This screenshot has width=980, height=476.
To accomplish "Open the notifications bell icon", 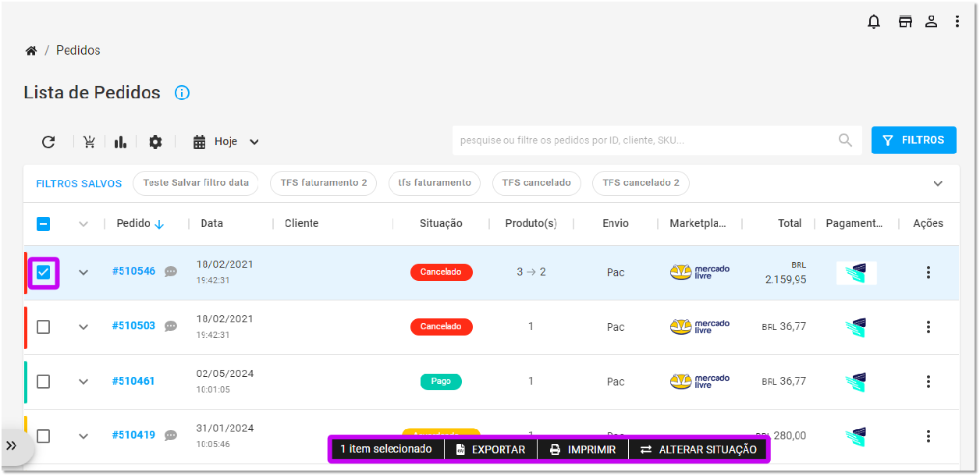I will click(x=874, y=21).
